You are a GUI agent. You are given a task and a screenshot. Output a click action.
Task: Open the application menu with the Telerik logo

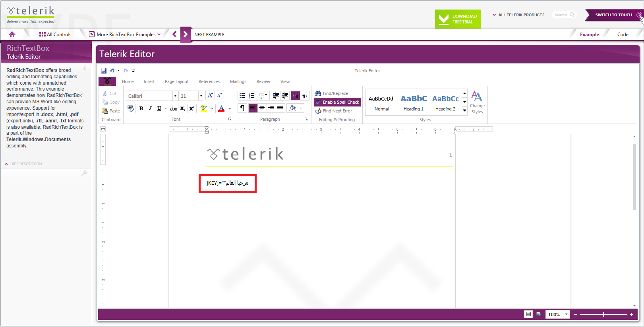(x=107, y=81)
